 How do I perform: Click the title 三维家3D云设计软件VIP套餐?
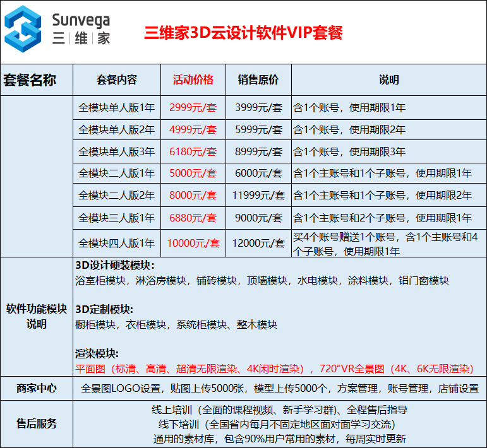click(244, 33)
